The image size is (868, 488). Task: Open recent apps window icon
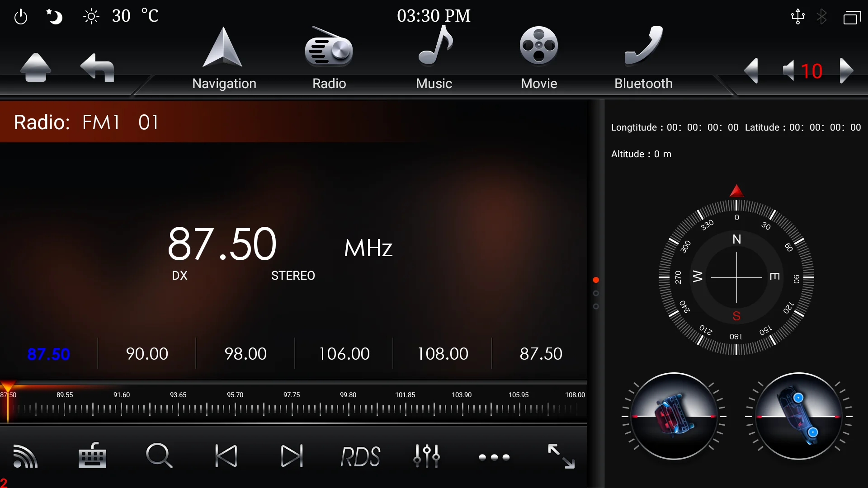click(852, 18)
